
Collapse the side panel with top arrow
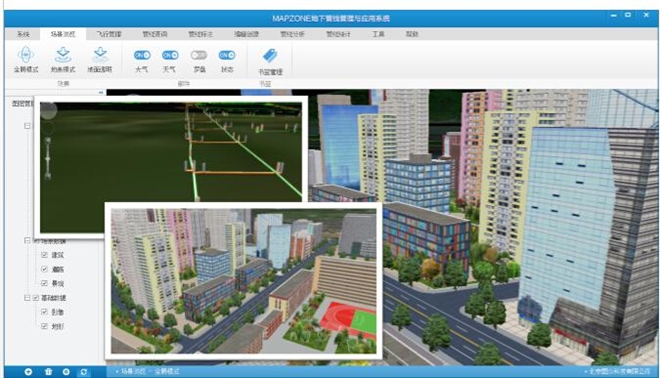101,92
